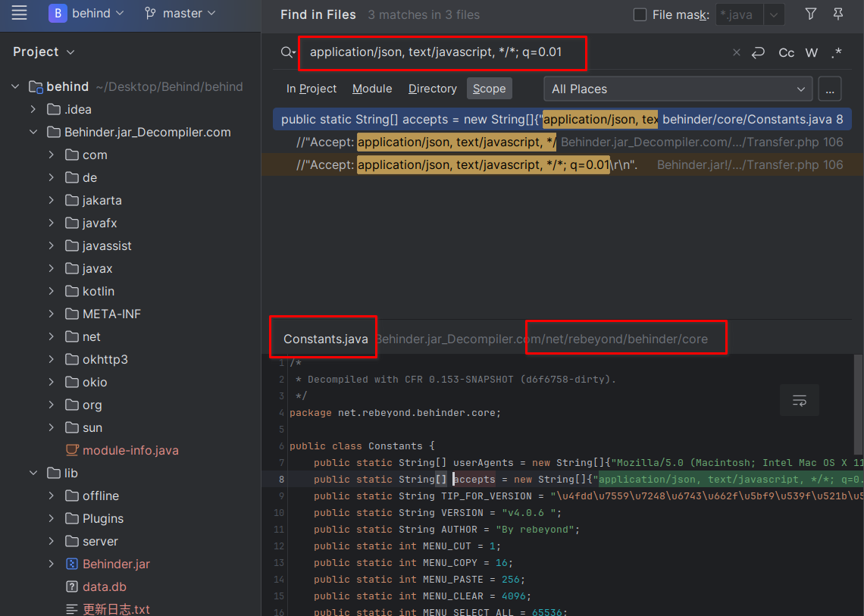Toggle whole words W option
Screen dimensions: 864x616
[811, 53]
